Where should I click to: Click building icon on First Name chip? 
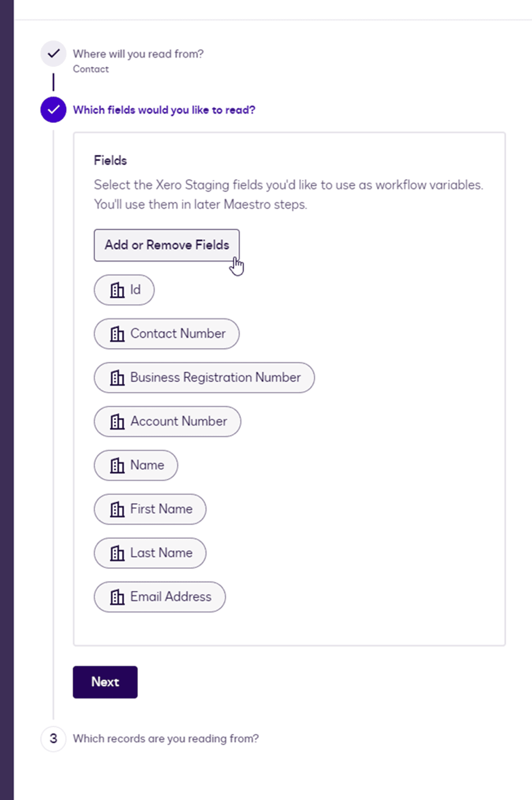coord(117,509)
